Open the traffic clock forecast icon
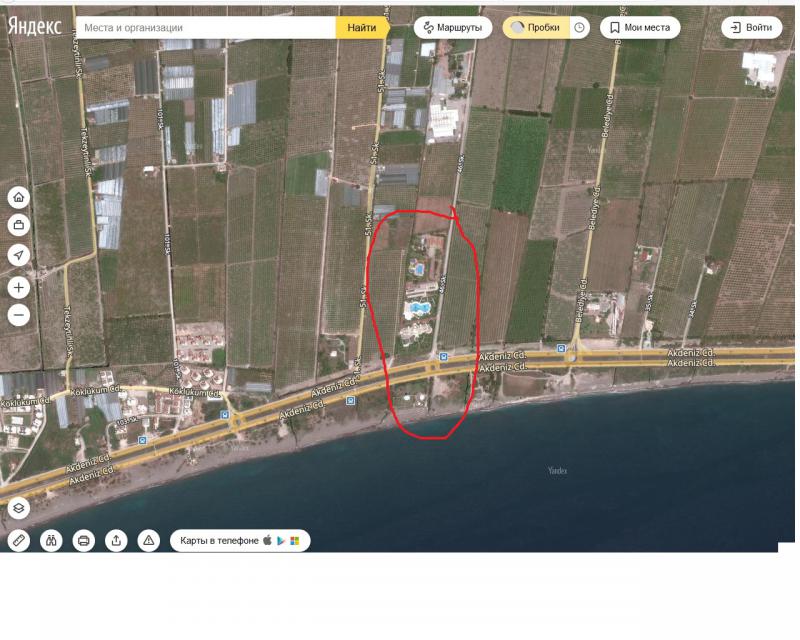The height and width of the screenshot is (640, 800). pos(580,28)
